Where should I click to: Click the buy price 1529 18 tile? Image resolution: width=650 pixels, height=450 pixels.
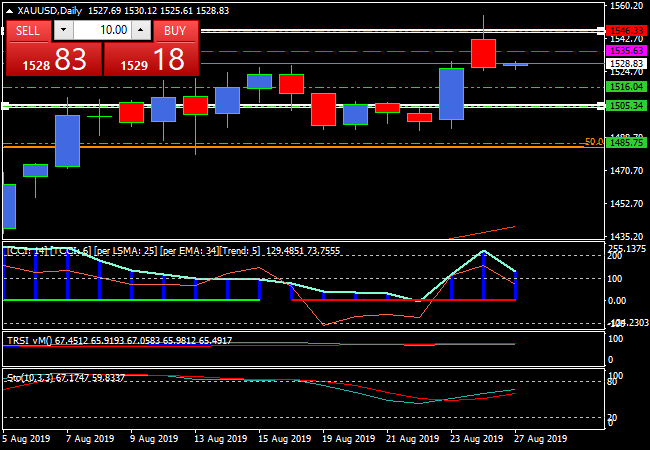tap(152, 61)
